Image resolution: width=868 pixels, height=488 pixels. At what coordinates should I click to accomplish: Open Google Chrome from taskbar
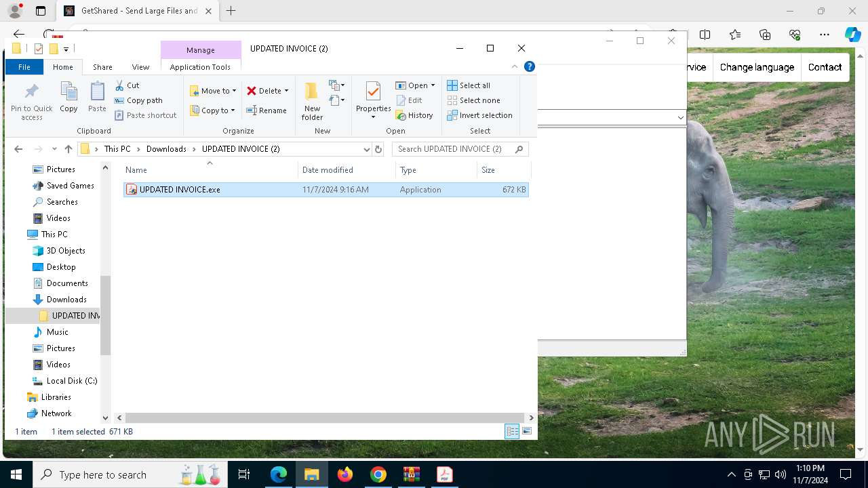[378, 474]
